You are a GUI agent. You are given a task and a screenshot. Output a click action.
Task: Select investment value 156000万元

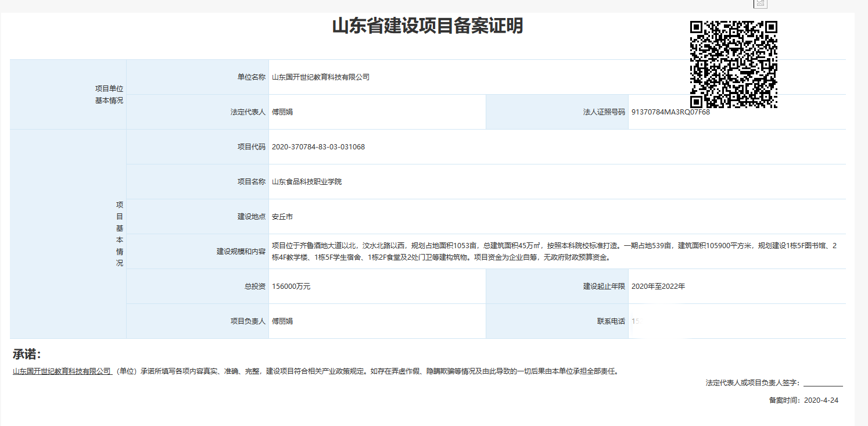(291, 287)
